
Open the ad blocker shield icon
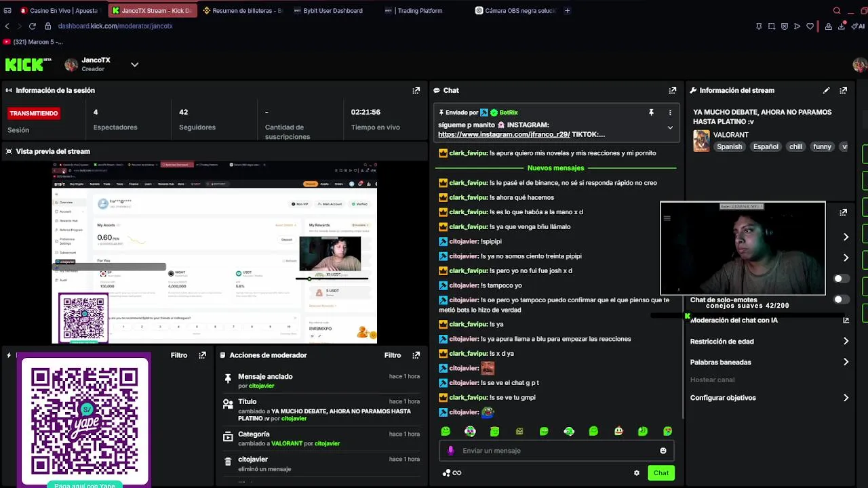(785, 26)
